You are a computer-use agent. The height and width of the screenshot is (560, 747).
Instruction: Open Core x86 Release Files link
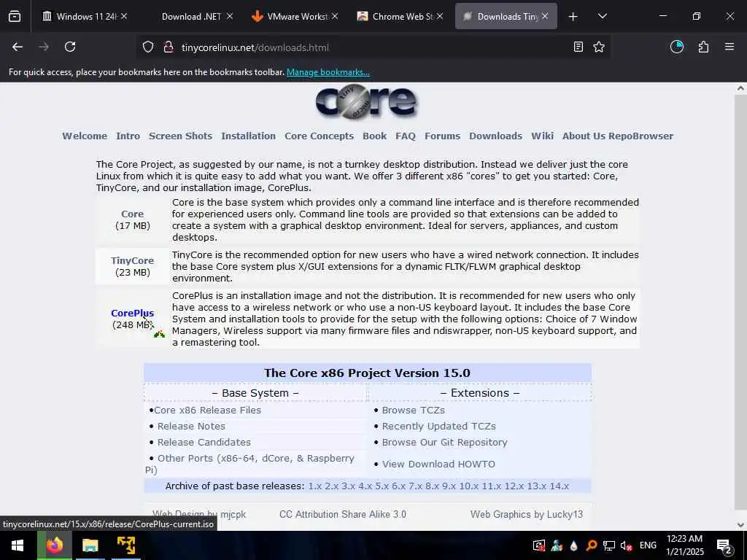pos(207,410)
